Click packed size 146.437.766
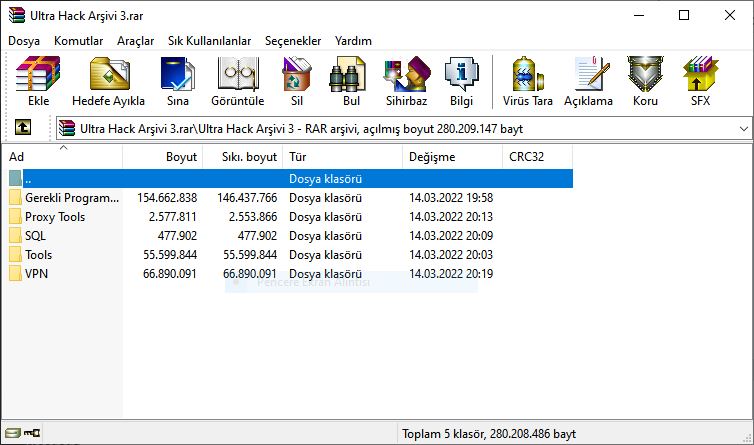The image size is (754, 445). point(247,198)
